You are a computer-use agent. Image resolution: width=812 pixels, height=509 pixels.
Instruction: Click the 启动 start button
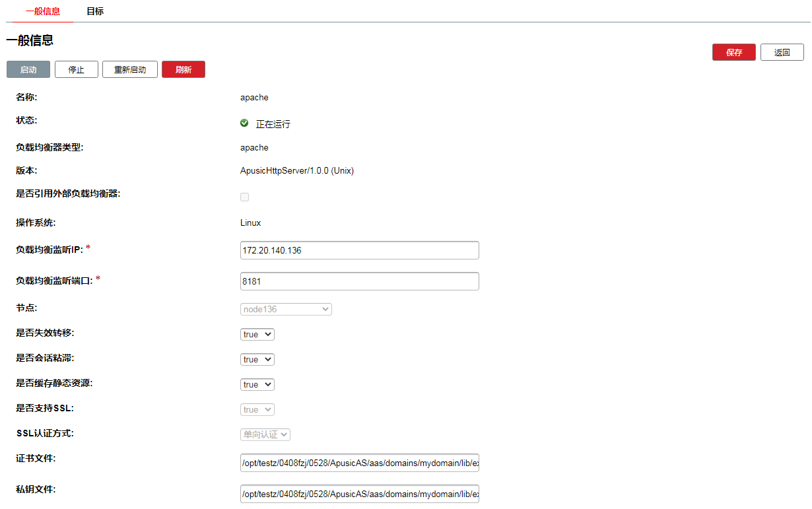(x=28, y=69)
